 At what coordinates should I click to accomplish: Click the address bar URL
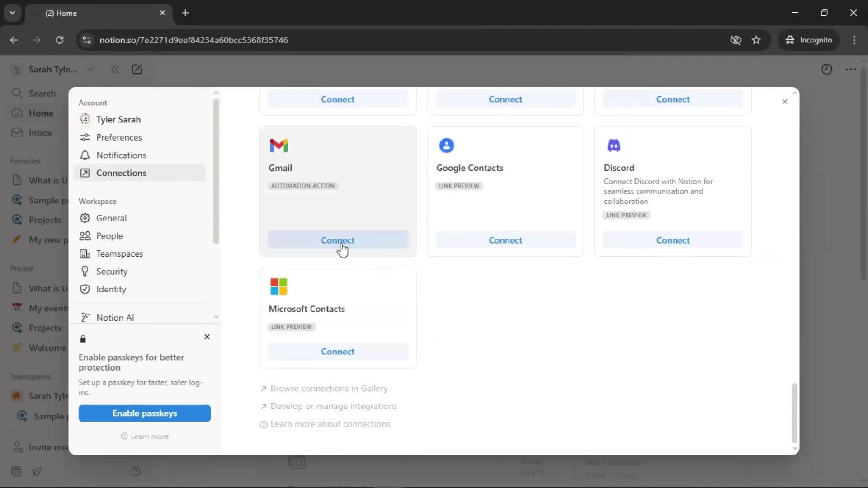(x=193, y=40)
